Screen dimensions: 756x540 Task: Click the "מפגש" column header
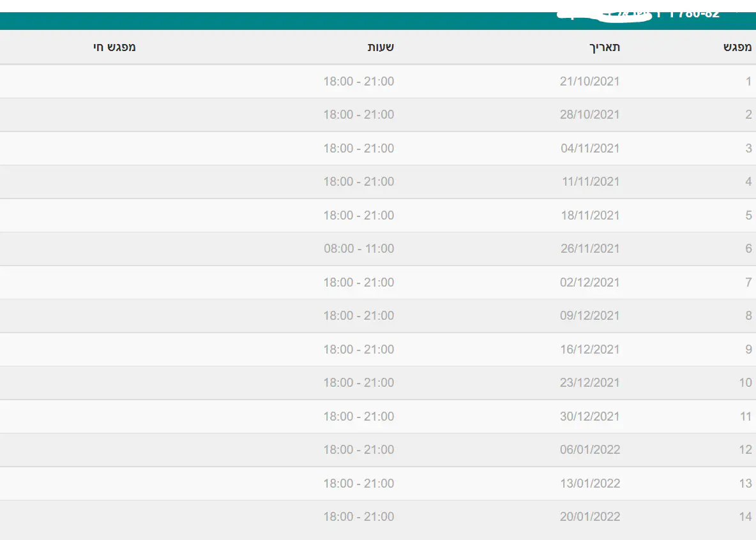tap(738, 47)
